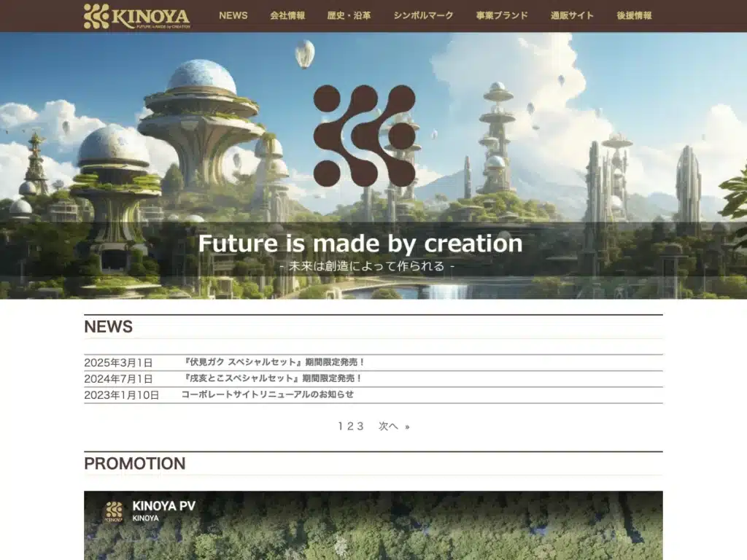The width and height of the screenshot is (747, 560).
Task: Click the KINOYA channel avatar on the video
Action: pyautogui.click(x=114, y=512)
